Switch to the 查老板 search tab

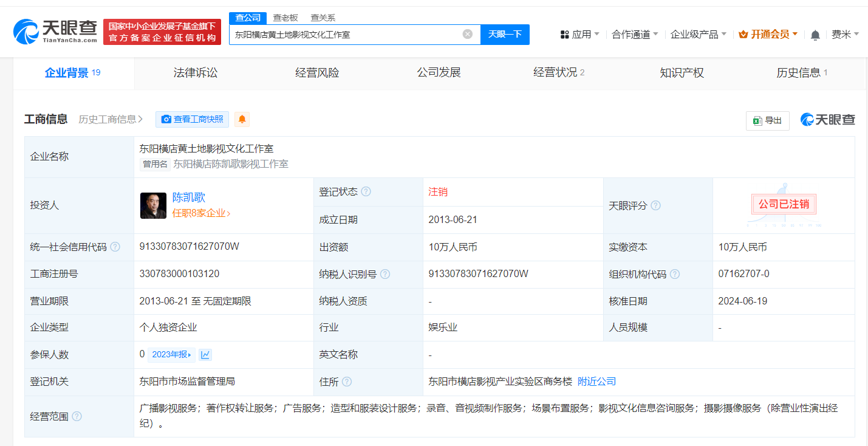285,18
